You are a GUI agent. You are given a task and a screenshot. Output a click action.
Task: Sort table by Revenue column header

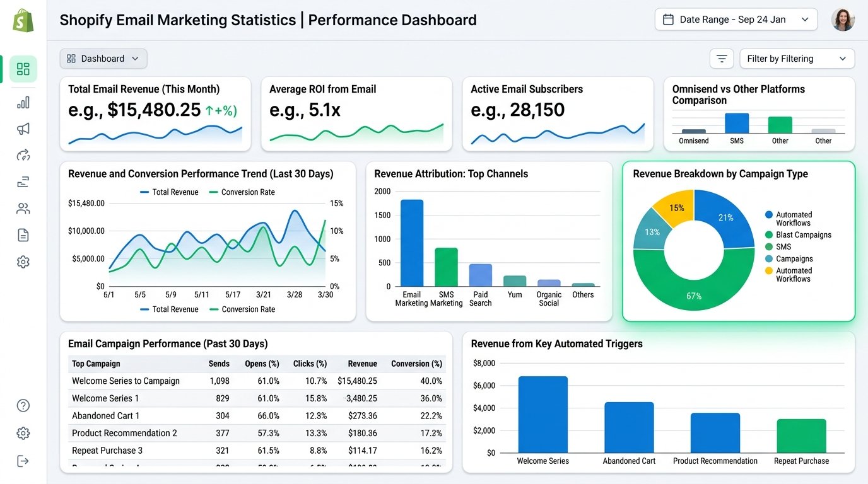pyautogui.click(x=362, y=364)
